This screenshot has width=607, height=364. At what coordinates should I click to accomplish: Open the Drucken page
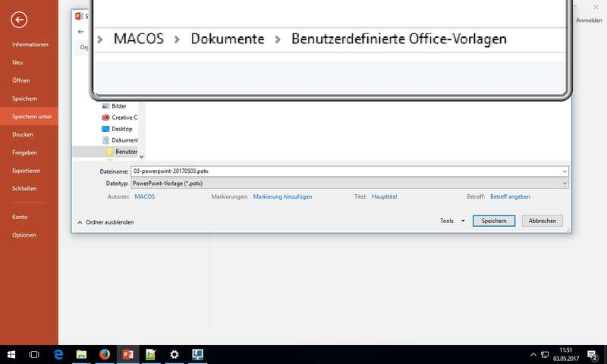click(x=23, y=135)
